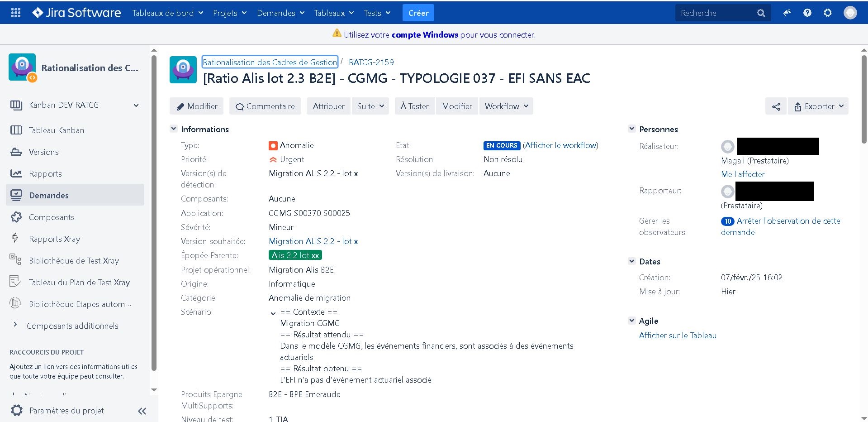Open the Kanban DEV RATCG board selector
This screenshot has width=868, height=422.
click(x=75, y=105)
